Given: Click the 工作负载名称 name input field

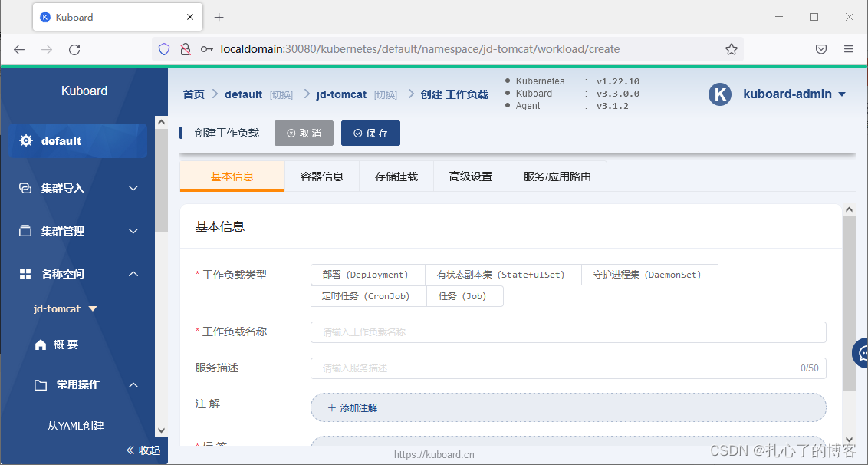Looking at the screenshot, I should coord(567,332).
